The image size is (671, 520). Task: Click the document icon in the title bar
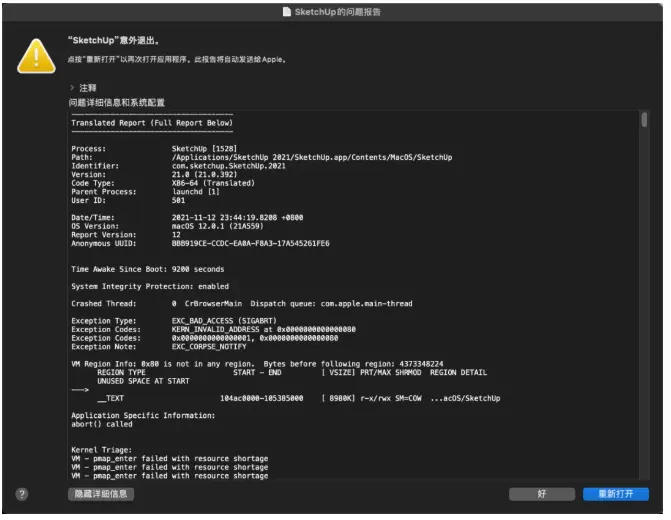pos(287,12)
